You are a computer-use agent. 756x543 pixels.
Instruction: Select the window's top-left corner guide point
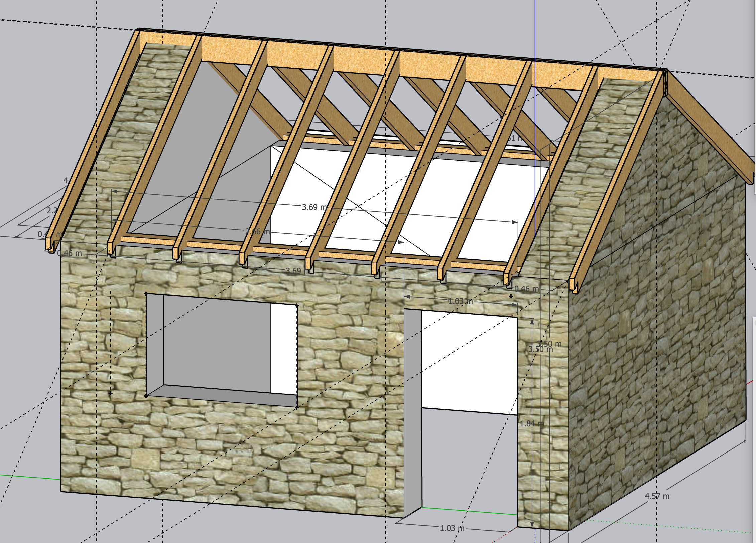point(146,294)
